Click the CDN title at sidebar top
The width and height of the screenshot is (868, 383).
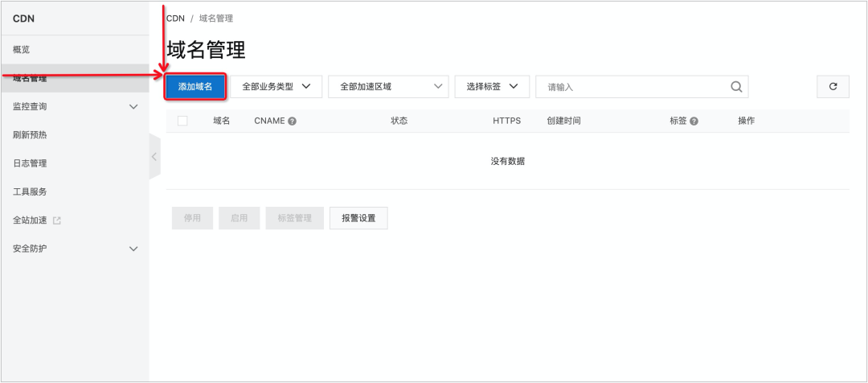tap(24, 19)
